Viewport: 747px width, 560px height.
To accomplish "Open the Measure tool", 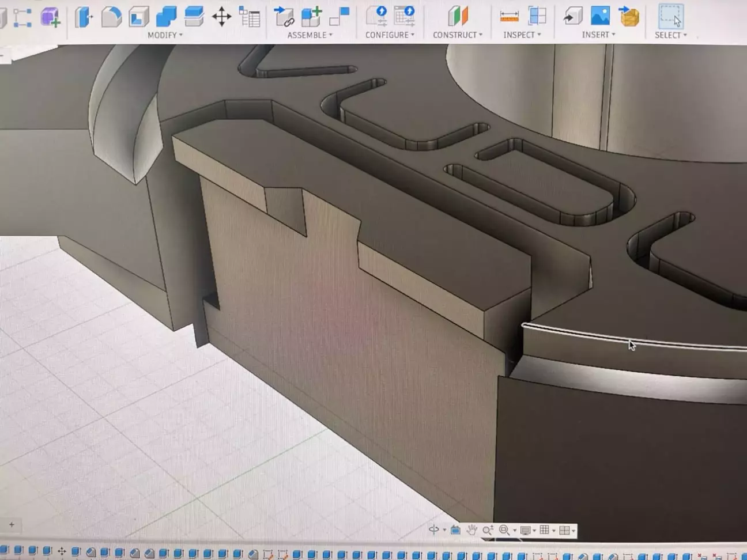I will [509, 16].
